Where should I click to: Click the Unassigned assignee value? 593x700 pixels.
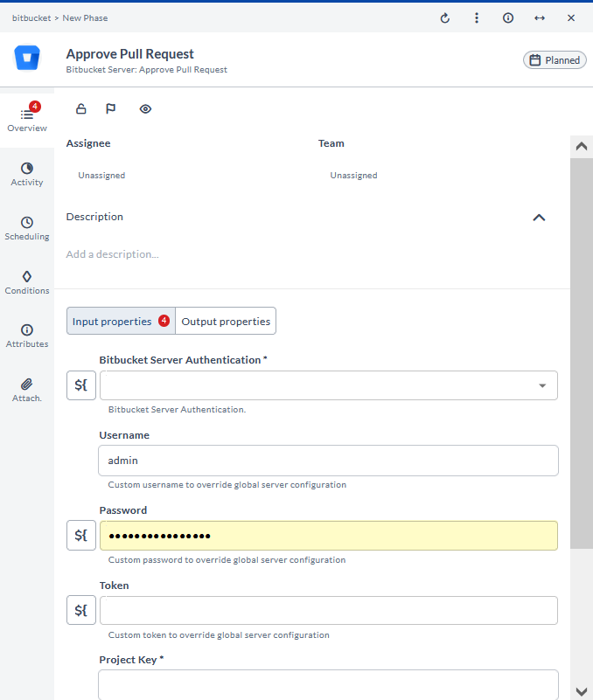tap(101, 176)
